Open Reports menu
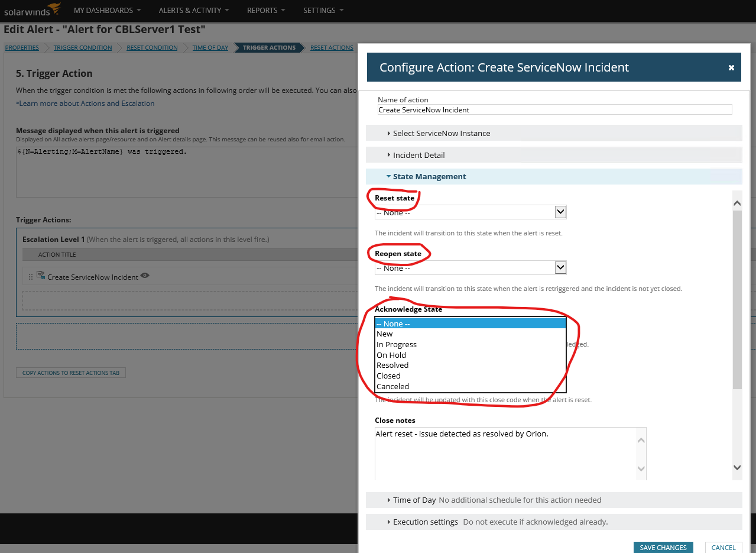756x553 pixels. pos(266,10)
